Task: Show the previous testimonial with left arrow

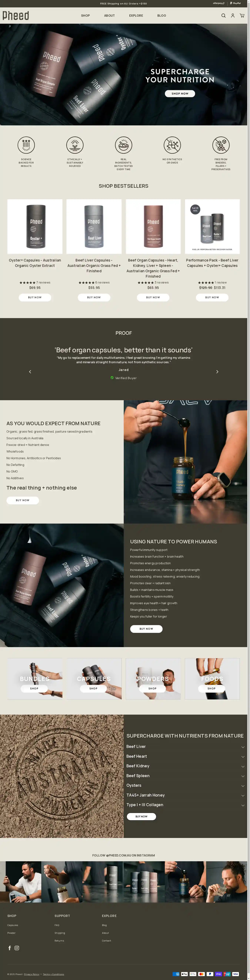Action: [30, 372]
